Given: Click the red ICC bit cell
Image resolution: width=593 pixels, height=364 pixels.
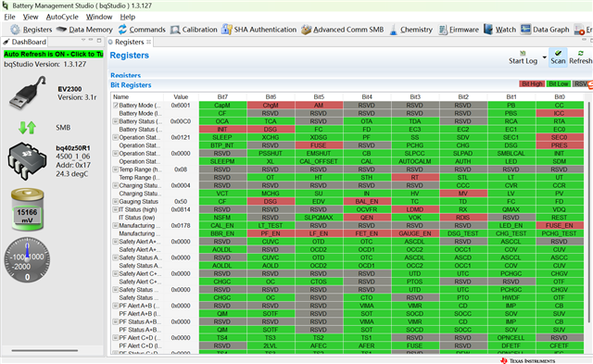Looking at the screenshot, I should [x=560, y=113].
